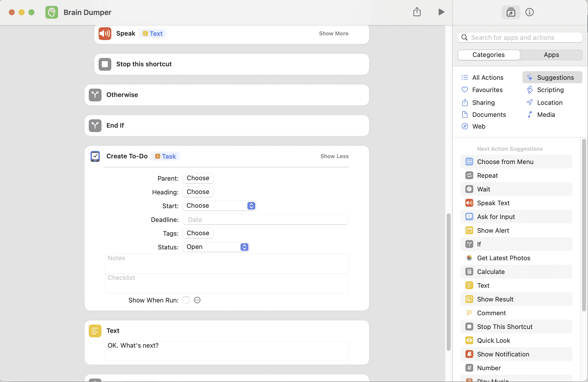This screenshot has height=382, width=588.
Task: Open the Favourites category
Action: (x=482, y=90)
